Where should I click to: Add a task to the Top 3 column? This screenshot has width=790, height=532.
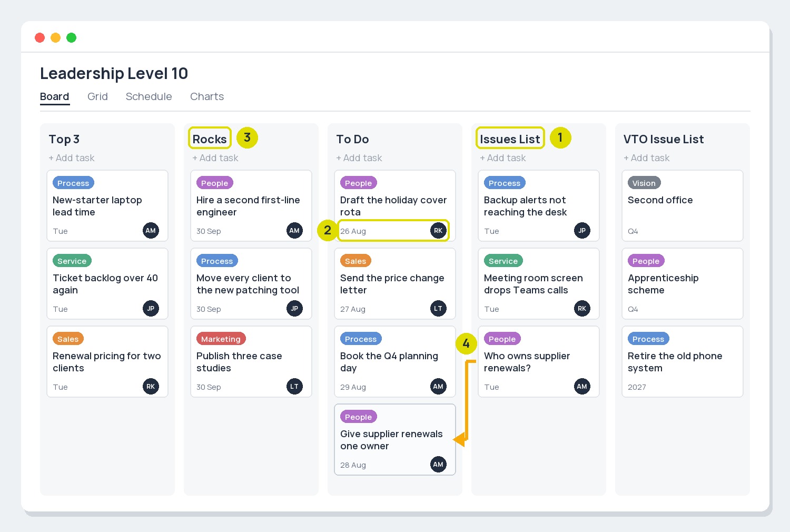pyautogui.click(x=72, y=158)
